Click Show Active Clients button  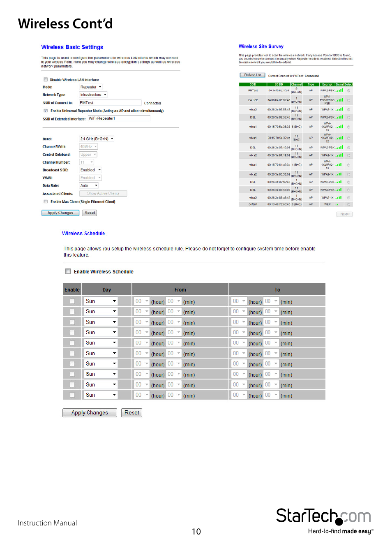pos(103,193)
